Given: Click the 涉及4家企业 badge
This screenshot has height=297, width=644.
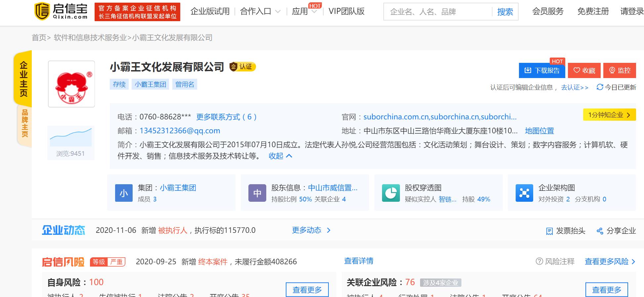Looking at the screenshot, I should [441, 283].
